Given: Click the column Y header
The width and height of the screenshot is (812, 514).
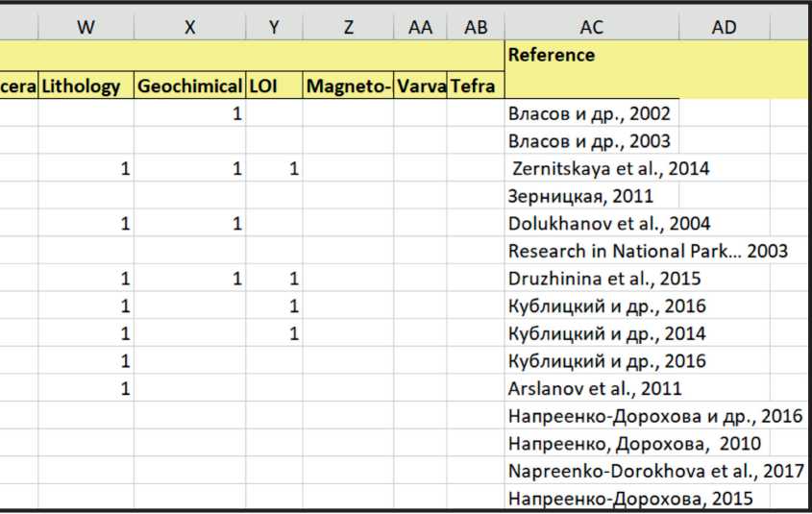Looking at the screenshot, I should click(274, 28).
